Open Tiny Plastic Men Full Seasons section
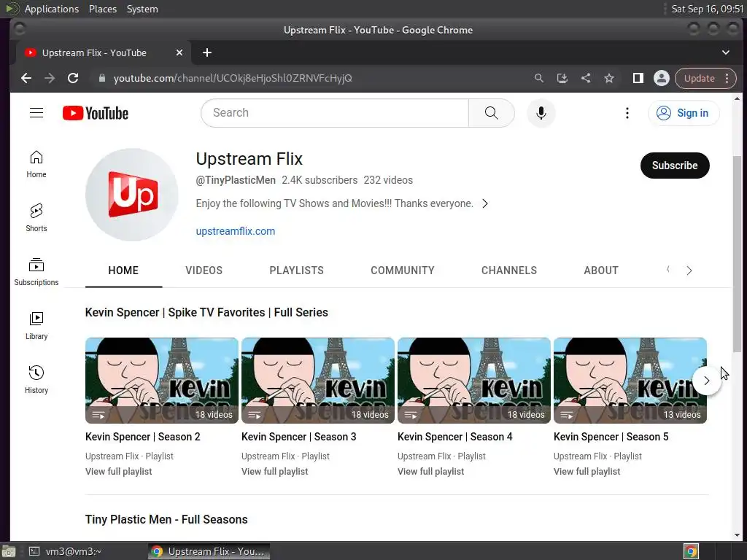This screenshot has height=560, width=747. click(166, 519)
